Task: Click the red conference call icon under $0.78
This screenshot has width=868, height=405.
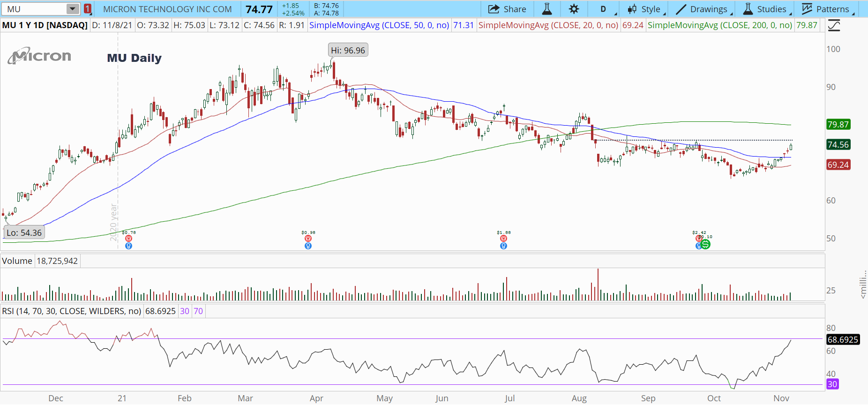Action: coord(129,239)
